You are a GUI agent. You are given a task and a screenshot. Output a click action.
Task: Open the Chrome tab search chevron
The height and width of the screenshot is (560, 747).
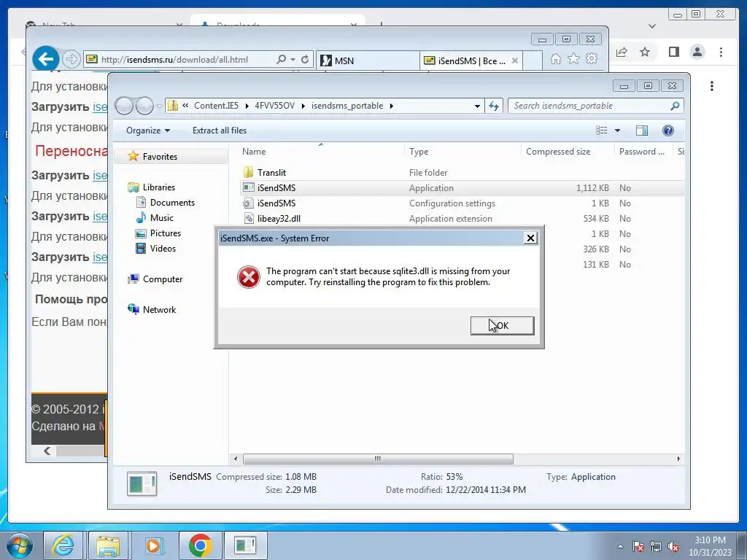tap(652, 26)
